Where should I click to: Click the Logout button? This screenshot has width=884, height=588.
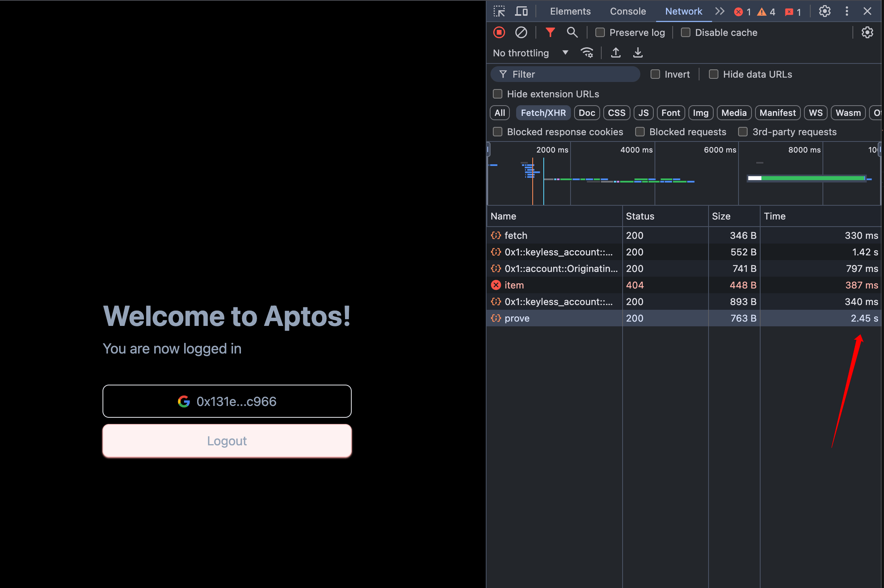[227, 441]
